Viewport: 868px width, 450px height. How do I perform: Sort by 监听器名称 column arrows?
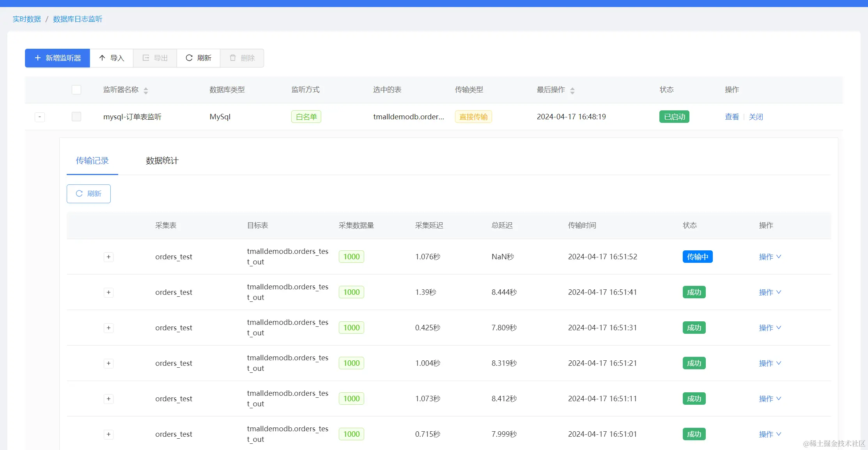tap(146, 90)
